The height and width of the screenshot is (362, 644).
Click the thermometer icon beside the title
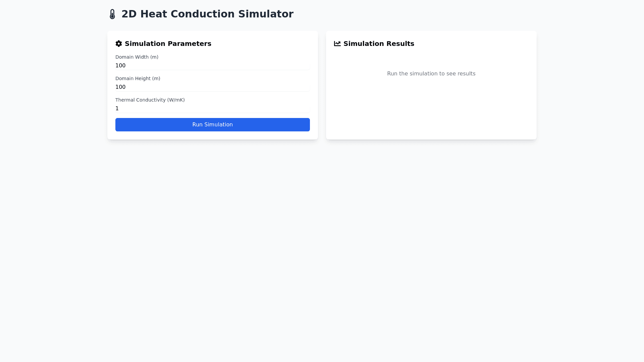pyautogui.click(x=112, y=14)
